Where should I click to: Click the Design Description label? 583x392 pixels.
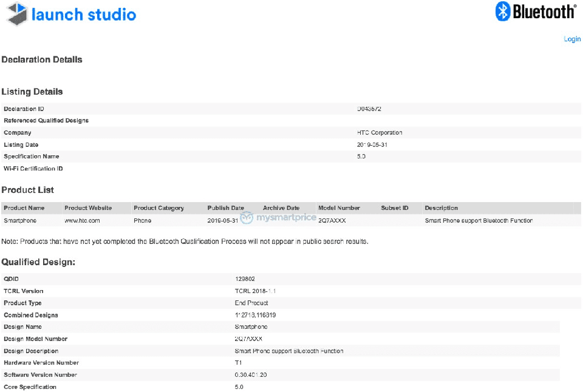[x=31, y=351]
